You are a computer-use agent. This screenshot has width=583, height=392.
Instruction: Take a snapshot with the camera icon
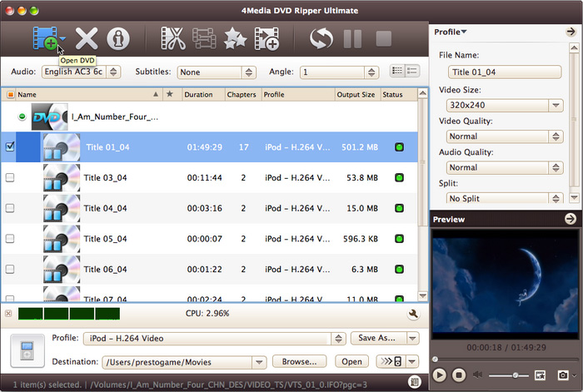coord(563,375)
